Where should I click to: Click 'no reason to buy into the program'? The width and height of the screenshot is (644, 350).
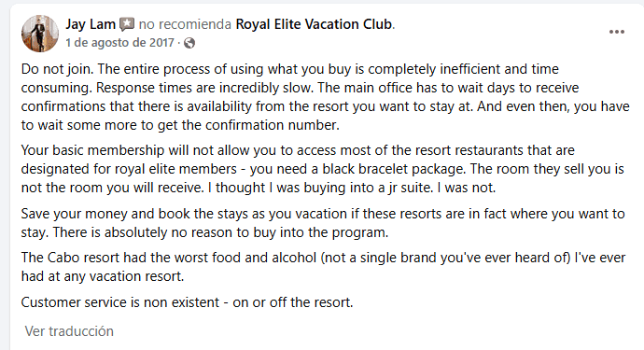click(279, 232)
